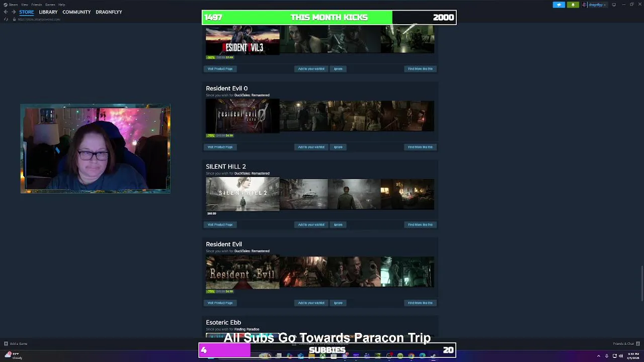Viewport: 644px width, 362px height.
Task: View last Resident Evil 0 screenshot
Action: [408, 116]
